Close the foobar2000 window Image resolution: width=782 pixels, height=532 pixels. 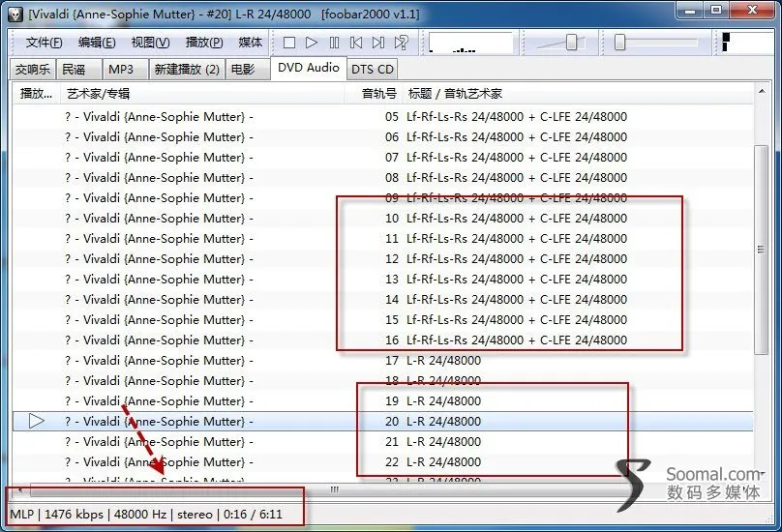pos(754,11)
